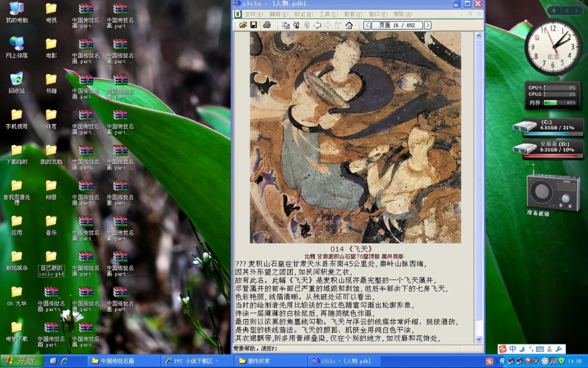The image size is (588, 368).
Task: Click the scrollbar up arrow in iSilo document
Action: [x=479, y=36]
